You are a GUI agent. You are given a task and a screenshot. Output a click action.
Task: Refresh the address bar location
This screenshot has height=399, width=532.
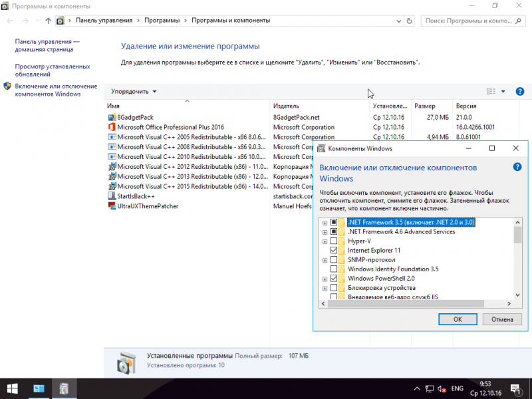(409, 21)
